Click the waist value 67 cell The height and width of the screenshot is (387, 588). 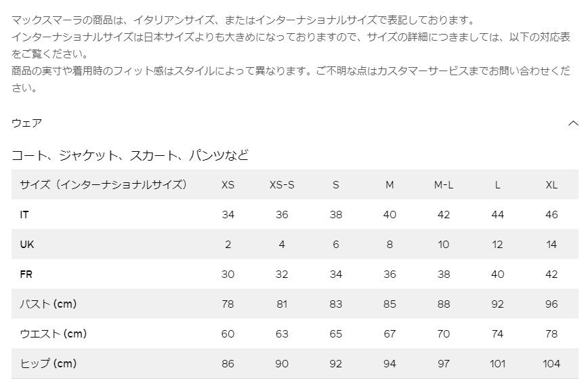tap(390, 333)
